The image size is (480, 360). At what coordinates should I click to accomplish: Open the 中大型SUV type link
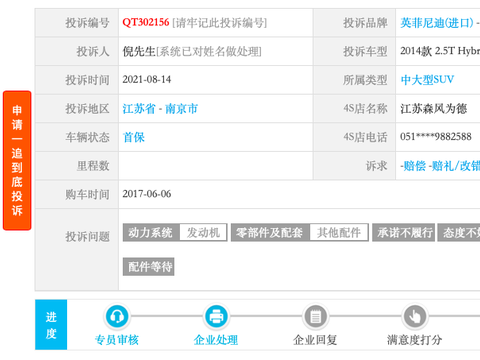(x=427, y=80)
